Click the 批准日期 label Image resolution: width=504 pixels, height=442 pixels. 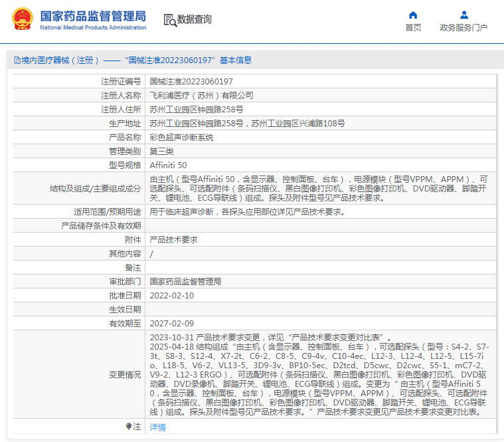tap(125, 296)
